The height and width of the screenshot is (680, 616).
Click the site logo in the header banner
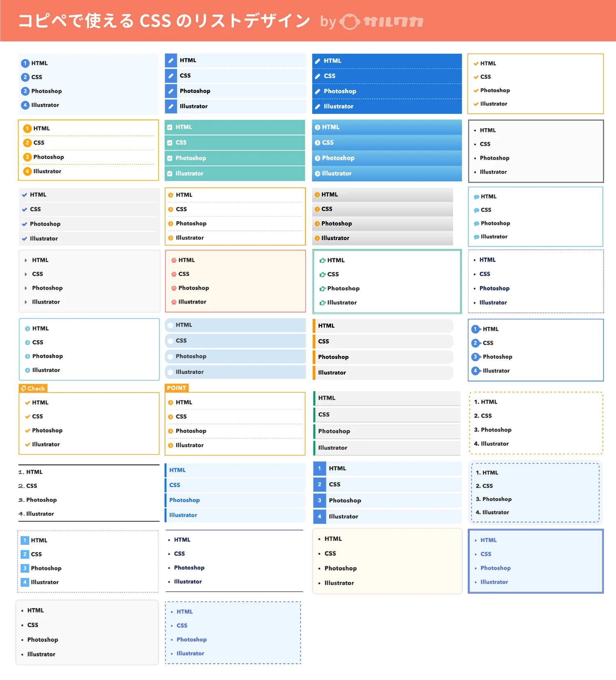382,21
